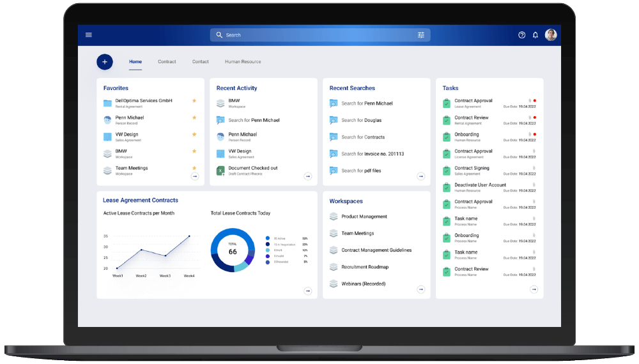This screenshot has width=639, height=364.
Task: Click Team Meetings icon in Workspaces
Action: coord(334,233)
